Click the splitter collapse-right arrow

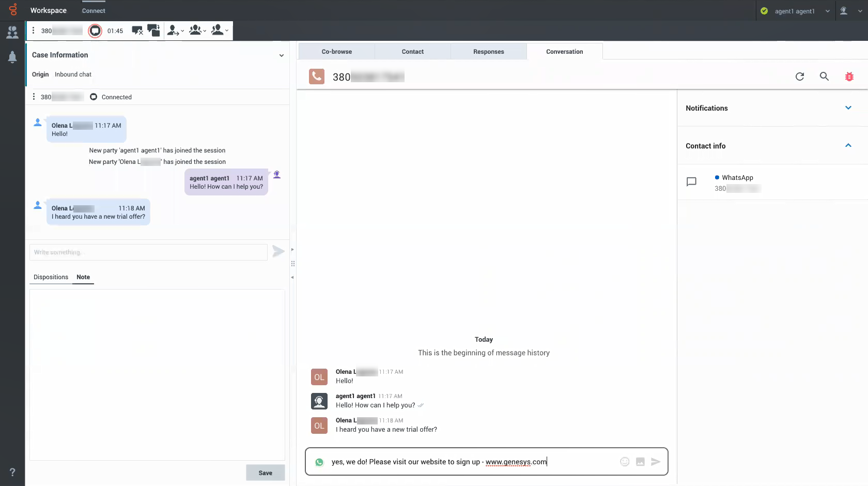click(292, 250)
